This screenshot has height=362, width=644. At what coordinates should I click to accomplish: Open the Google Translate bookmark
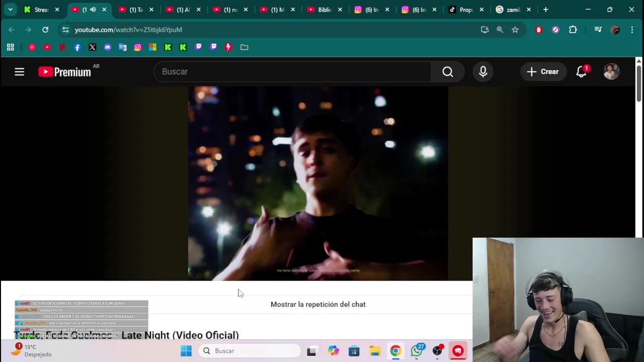pos(122,47)
